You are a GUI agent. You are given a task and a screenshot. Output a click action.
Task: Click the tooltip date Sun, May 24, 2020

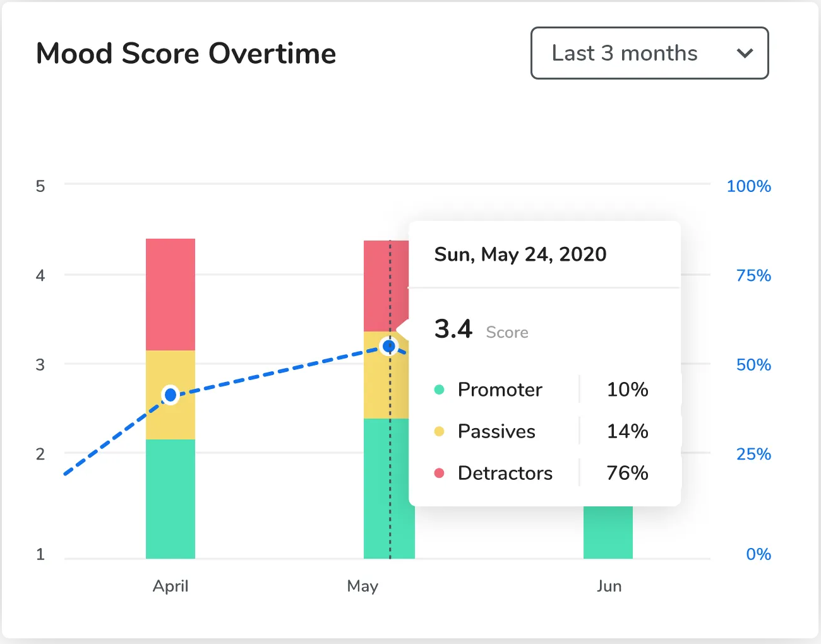tap(520, 254)
